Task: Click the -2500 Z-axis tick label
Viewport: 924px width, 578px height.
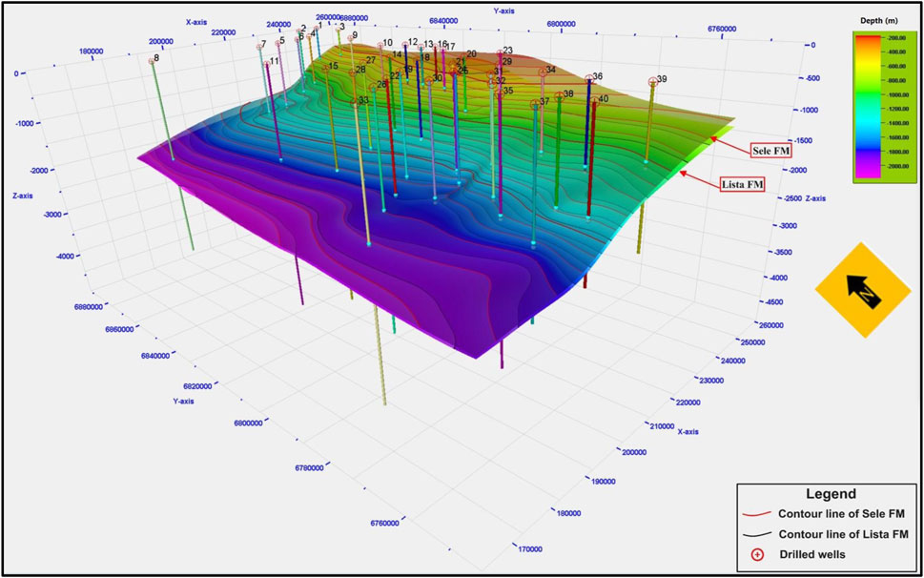Action: pos(791,198)
